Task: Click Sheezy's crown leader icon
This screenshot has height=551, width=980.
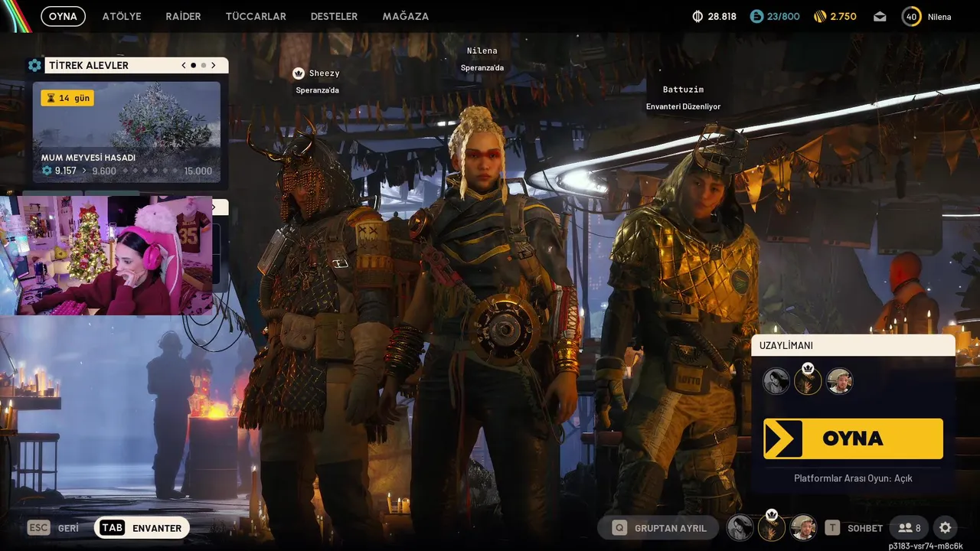Action: pyautogui.click(x=299, y=73)
